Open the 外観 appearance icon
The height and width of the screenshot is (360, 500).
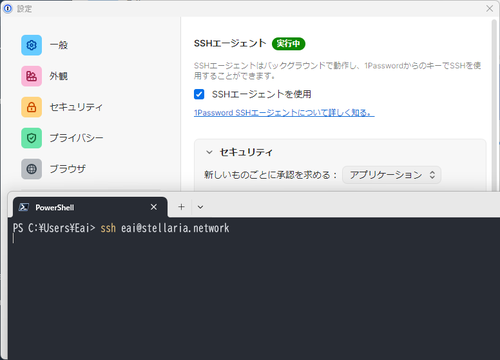click(32, 76)
